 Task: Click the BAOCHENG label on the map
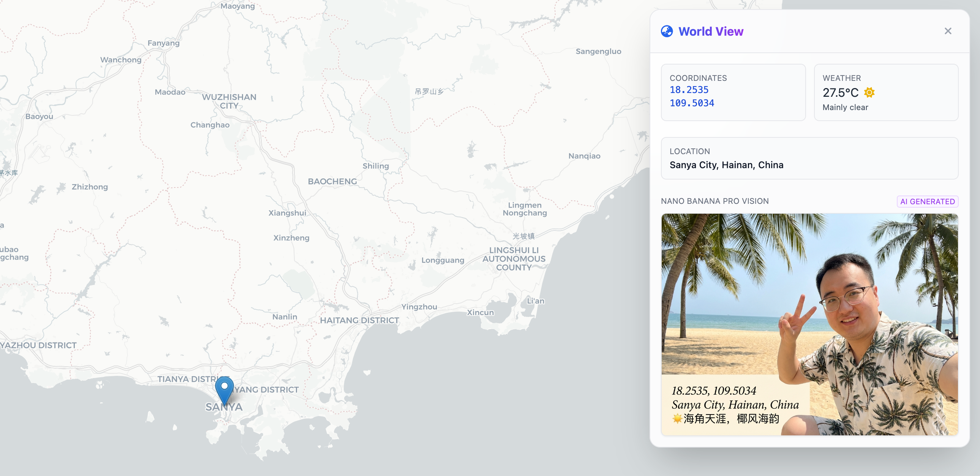(x=332, y=181)
